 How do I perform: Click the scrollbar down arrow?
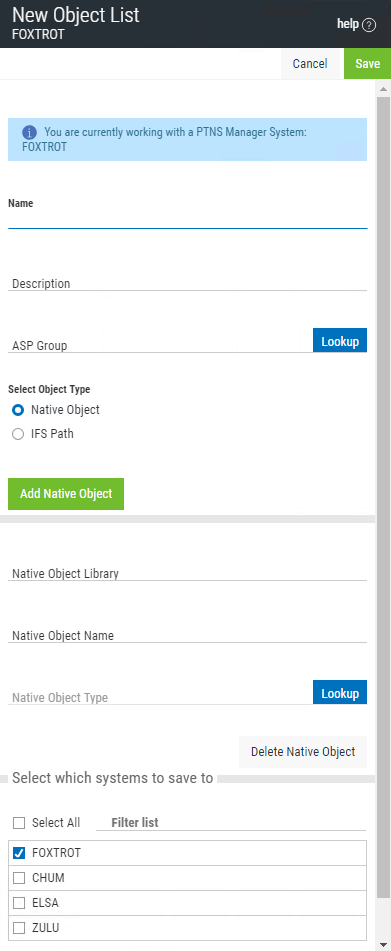(x=383, y=944)
